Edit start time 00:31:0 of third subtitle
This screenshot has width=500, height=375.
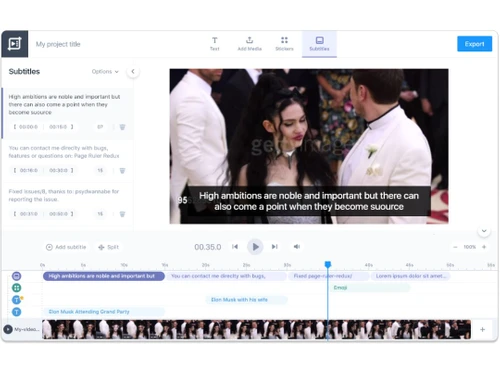pyautogui.click(x=28, y=214)
